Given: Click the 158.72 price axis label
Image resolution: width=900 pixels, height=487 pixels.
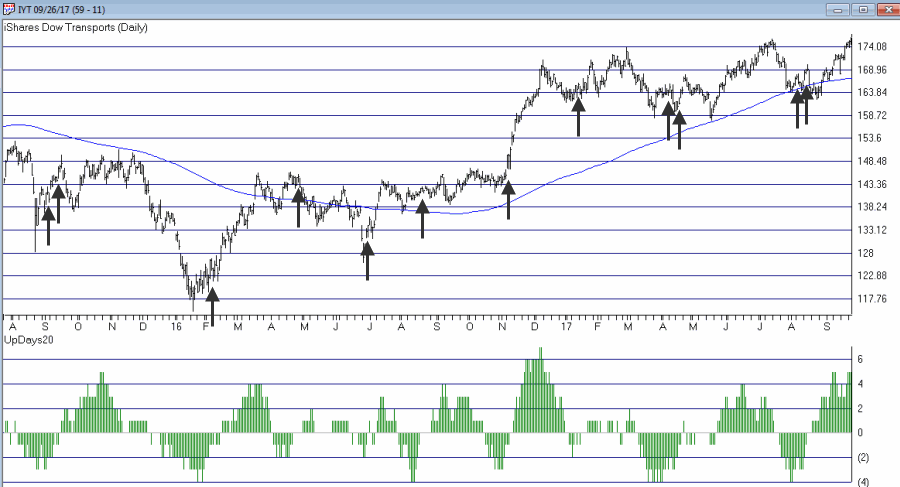Looking at the screenshot, I should pyautogui.click(x=872, y=115).
